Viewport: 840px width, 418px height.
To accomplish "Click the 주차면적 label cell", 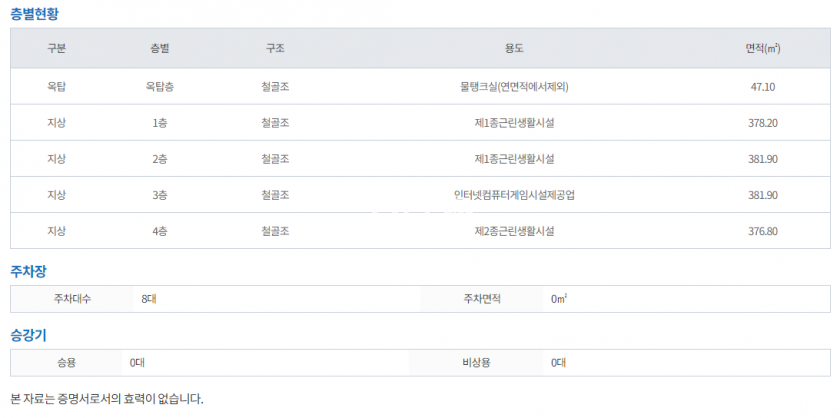I will [x=482, y=299].
